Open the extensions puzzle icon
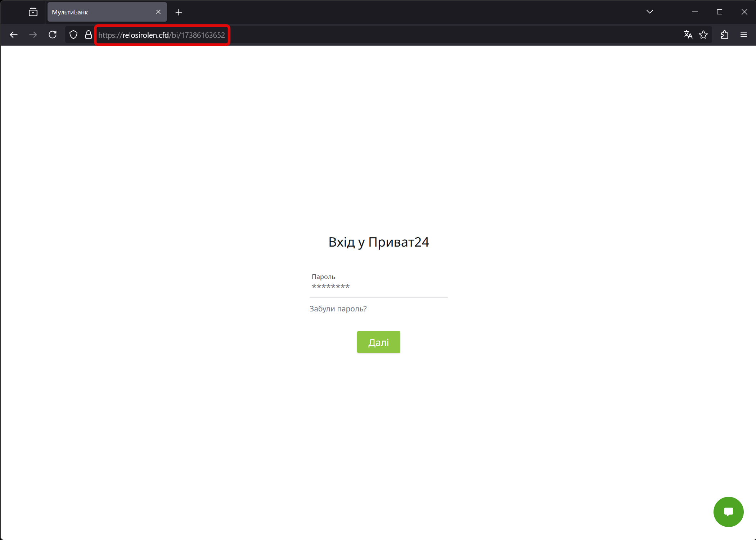This screenshot has width=756, height=540. click(x=725, y=35)
